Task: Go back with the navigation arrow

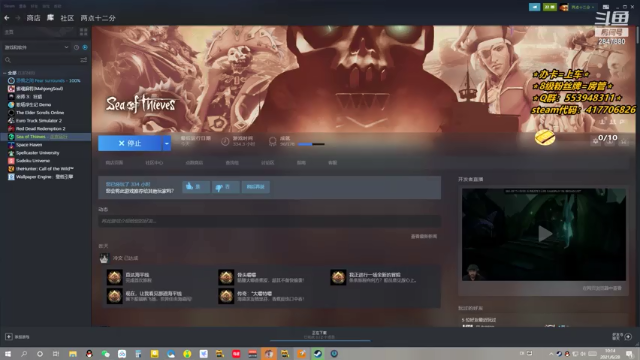Action: pyautogui.click(x=7, y=18)
